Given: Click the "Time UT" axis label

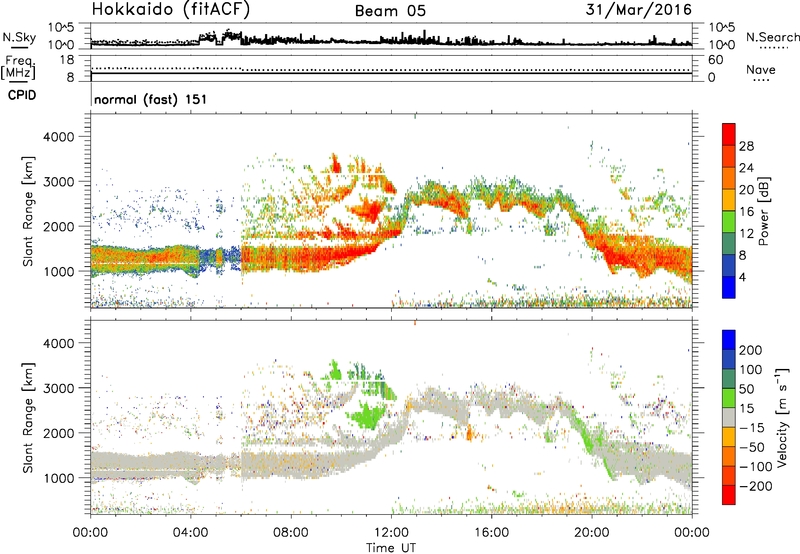Looking at the screenshot, I should pyautogui.click(x=391, y=548).
